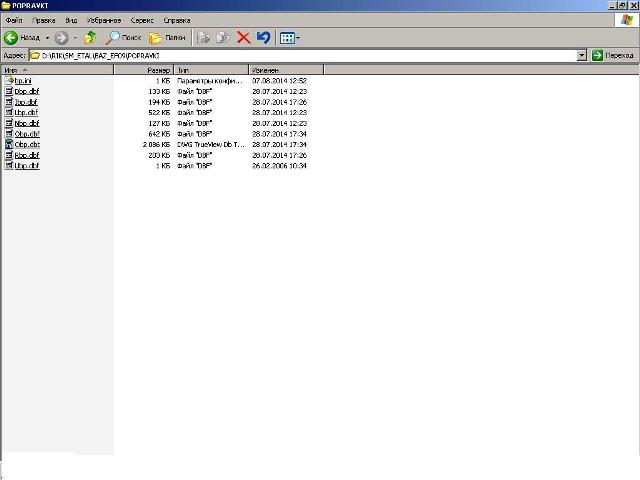Open the Избранное menu
Image resolution: width=640 pixels, height=480 pixels.
click(x=105, y=19)
